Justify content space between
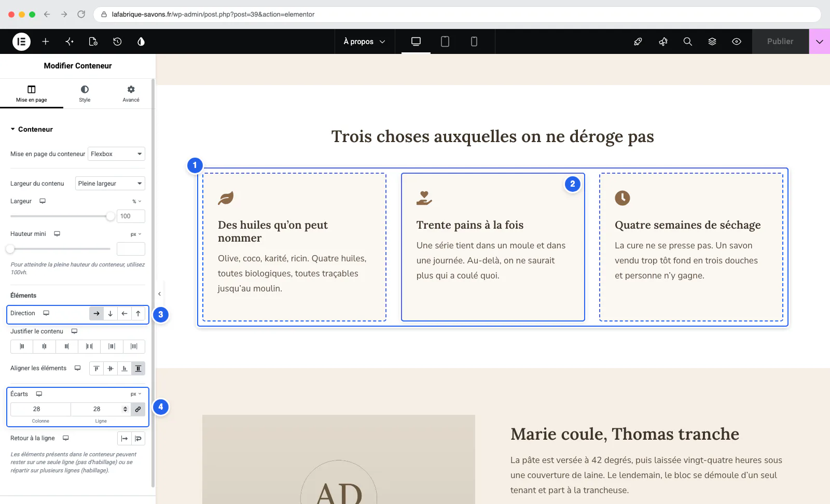 [x=89, y=346]
